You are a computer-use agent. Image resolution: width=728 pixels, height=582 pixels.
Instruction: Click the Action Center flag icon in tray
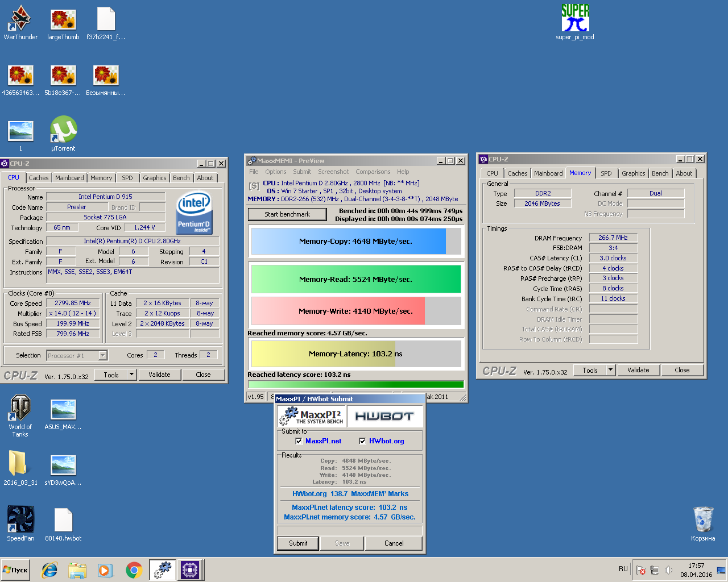coord(641,570)
